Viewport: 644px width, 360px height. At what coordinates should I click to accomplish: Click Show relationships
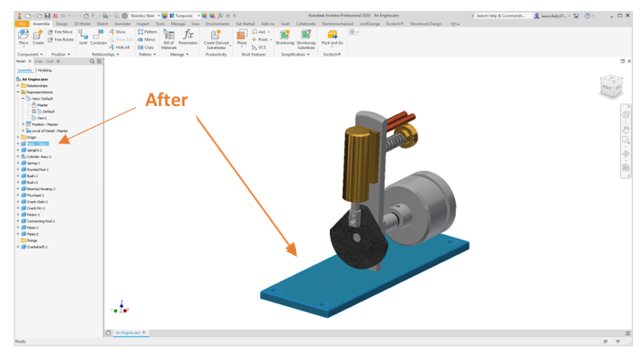pyautogui.click(x=117, y=32)
